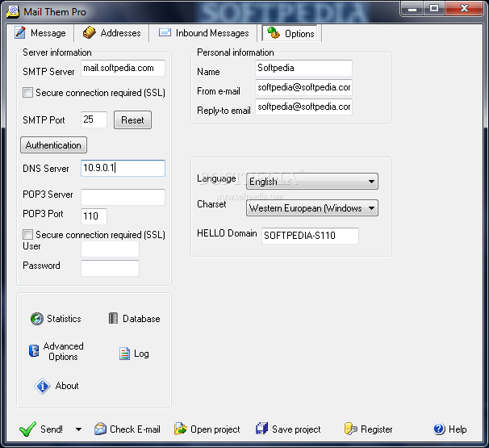
Task: Click the DNS Server field
Action: click(x=123, y=168)
